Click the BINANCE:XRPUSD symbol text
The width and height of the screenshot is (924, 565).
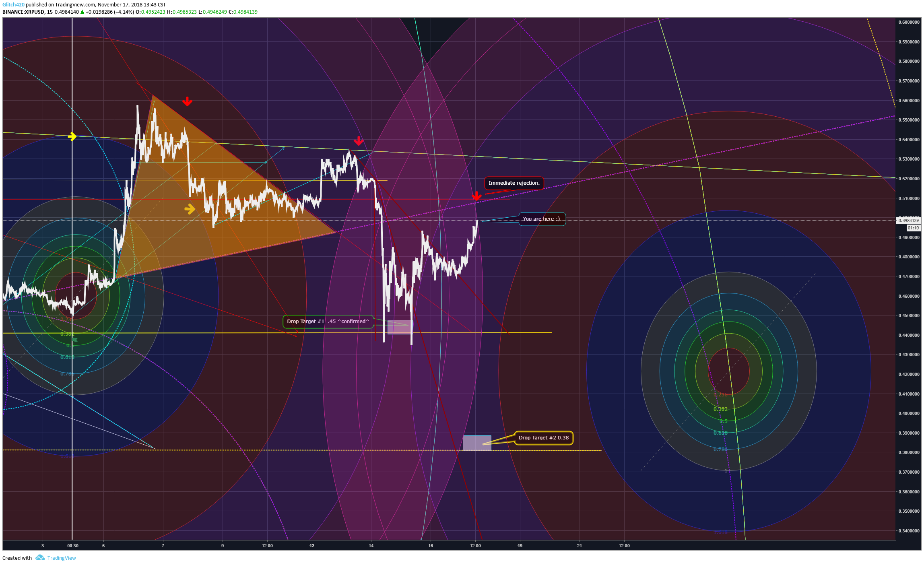(23, 12)
